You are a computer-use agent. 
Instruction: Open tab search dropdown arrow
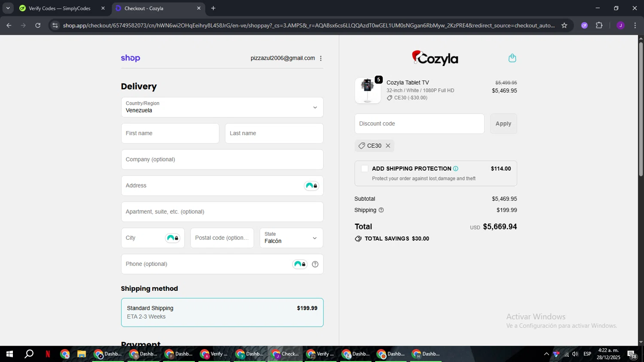point(8,8)
